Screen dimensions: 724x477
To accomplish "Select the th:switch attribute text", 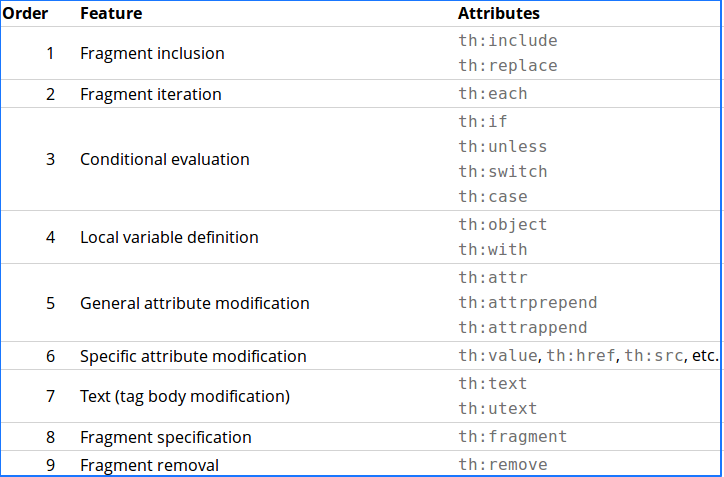I will click(503, 172).
